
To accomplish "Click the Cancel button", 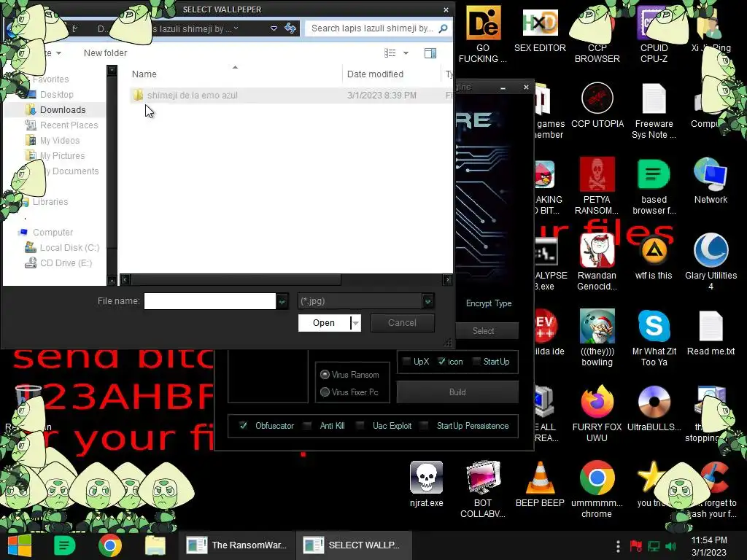I will tap(402, 323).
